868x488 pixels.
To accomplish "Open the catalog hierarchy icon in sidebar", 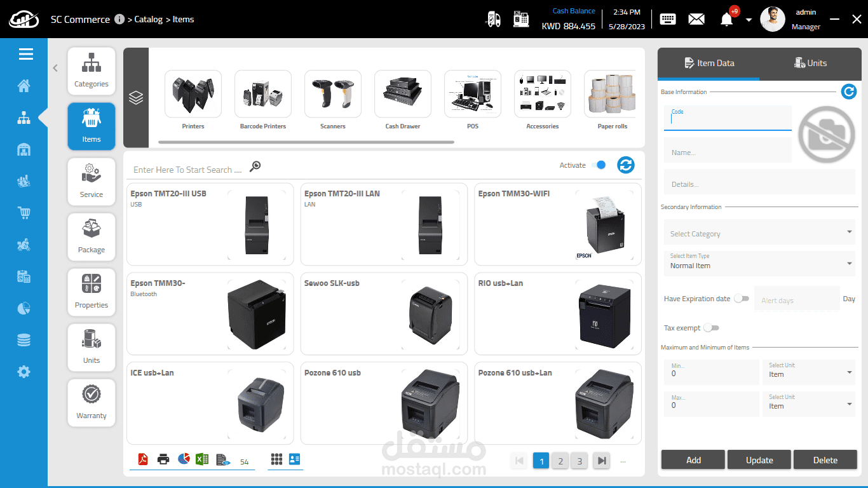I will (x=24, y=118).
